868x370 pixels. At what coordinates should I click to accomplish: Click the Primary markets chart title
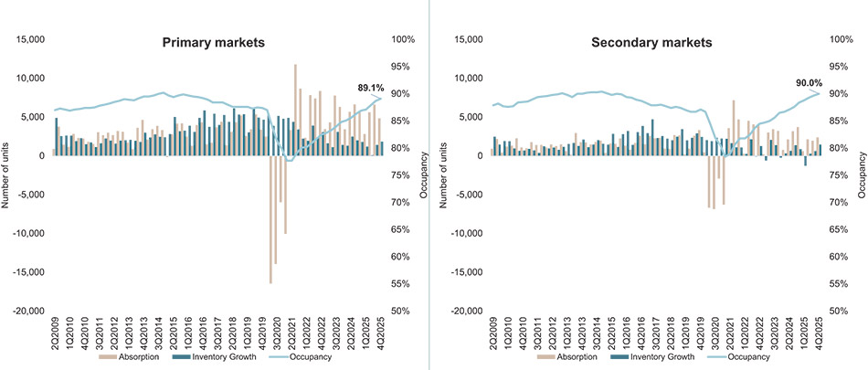pyautogui.click(x=213, y=42)
